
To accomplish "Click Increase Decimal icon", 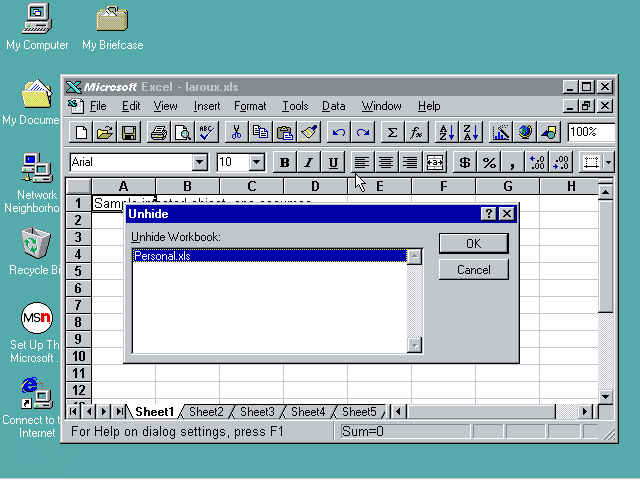I will tap(537, 162).
